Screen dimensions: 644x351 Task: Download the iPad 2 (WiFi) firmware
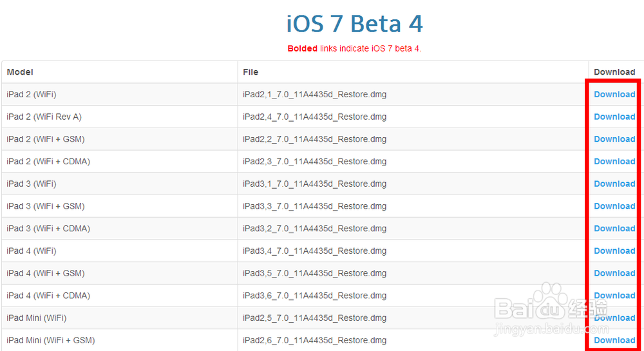(614, 95)
